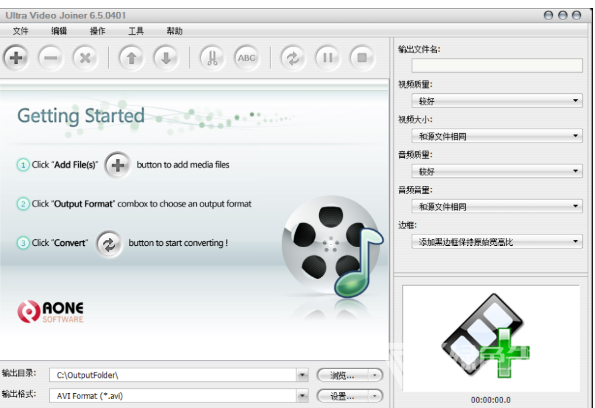
Task: Open the 操作 menu
Action: pos(98,31)
